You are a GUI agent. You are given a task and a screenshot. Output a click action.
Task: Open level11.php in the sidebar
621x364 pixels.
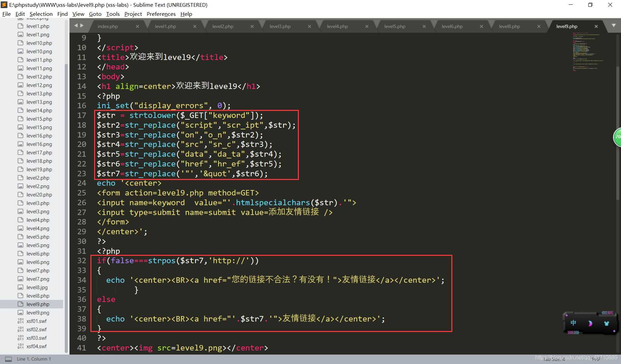(x=39, y=60)
